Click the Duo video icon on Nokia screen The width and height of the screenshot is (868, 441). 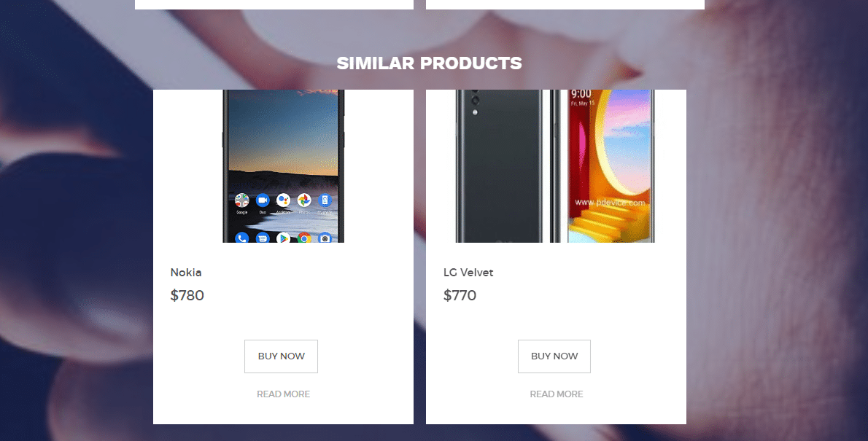[x=263, y=200]
